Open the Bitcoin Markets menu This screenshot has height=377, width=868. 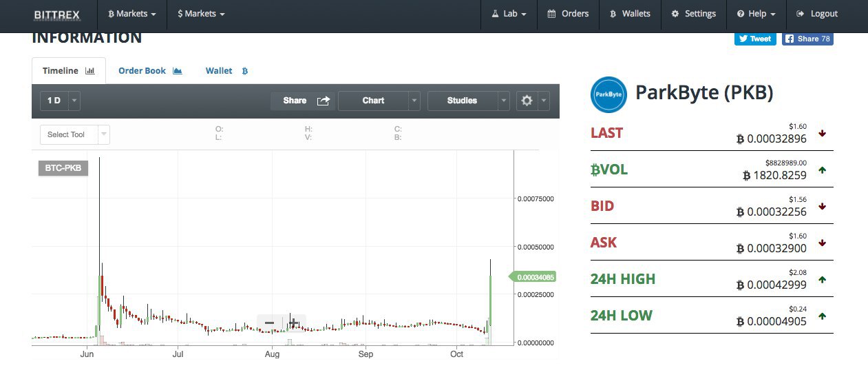132,14
